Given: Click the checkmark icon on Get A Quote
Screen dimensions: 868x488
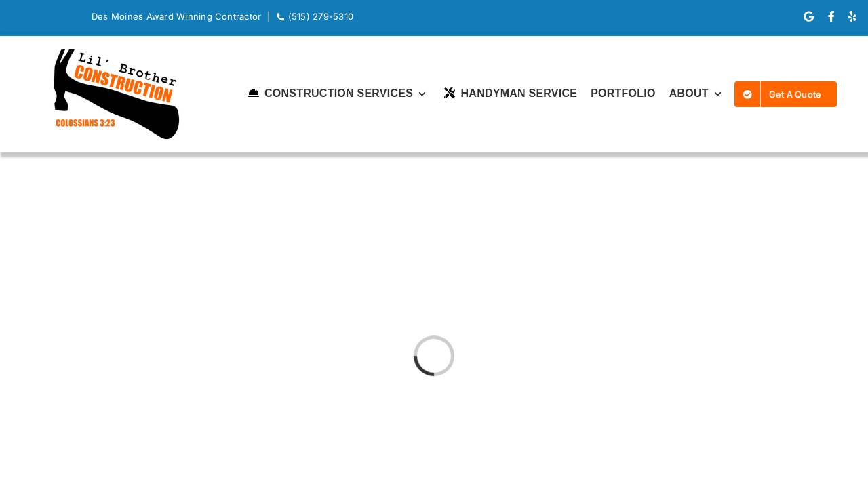Looking at the screenshot, I should point(747,94).
